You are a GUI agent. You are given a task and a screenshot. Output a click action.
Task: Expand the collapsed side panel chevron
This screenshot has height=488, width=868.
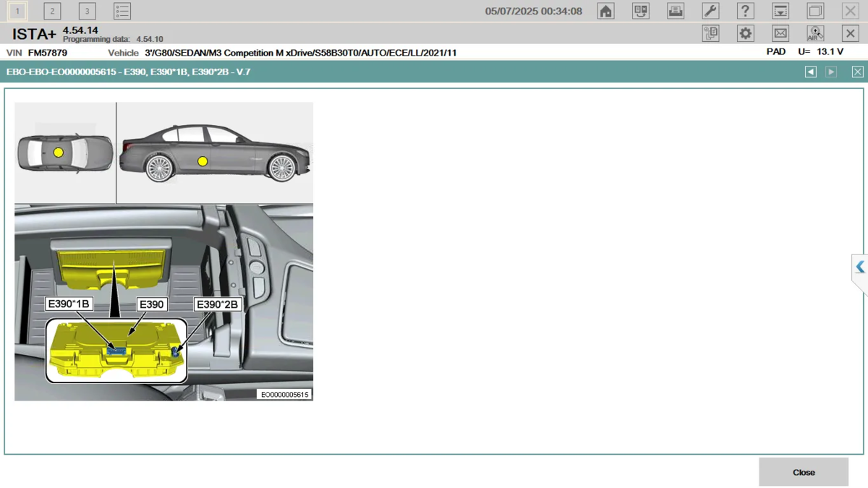pos(859,267)
